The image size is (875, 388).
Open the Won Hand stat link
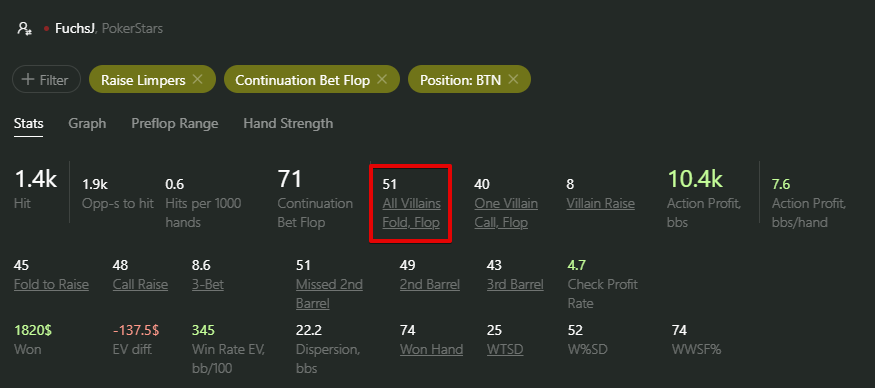431,349
